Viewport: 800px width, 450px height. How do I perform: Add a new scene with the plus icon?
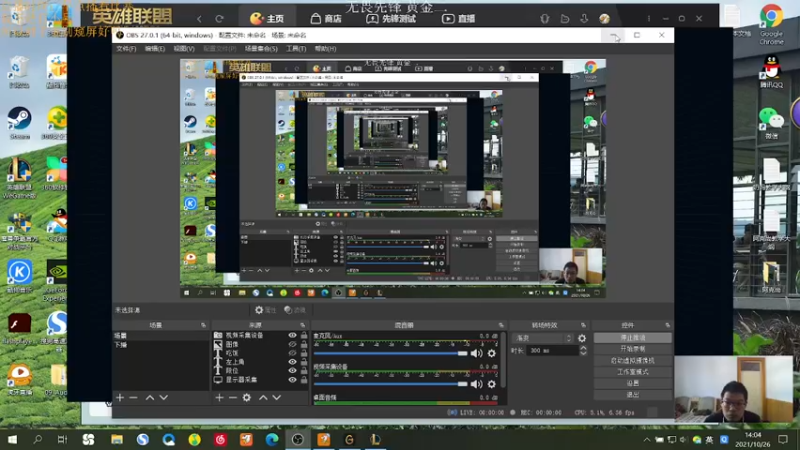tap(120, 397)
